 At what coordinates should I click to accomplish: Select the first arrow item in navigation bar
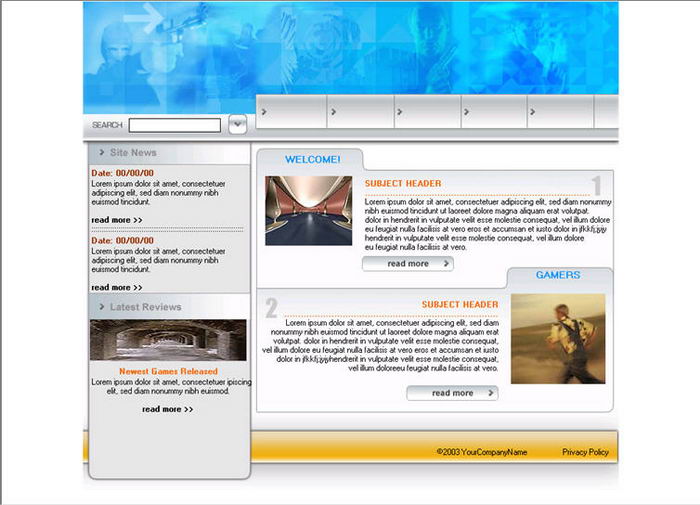290,112
